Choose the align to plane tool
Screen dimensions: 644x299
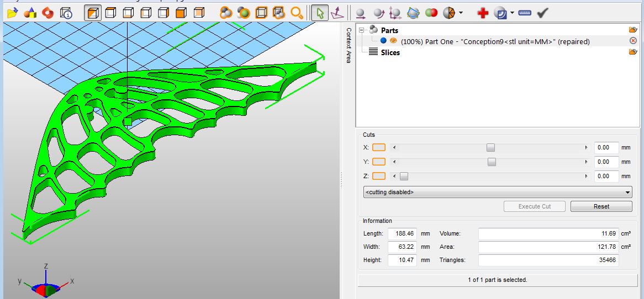pyautogui.click(x=337, y=13)
